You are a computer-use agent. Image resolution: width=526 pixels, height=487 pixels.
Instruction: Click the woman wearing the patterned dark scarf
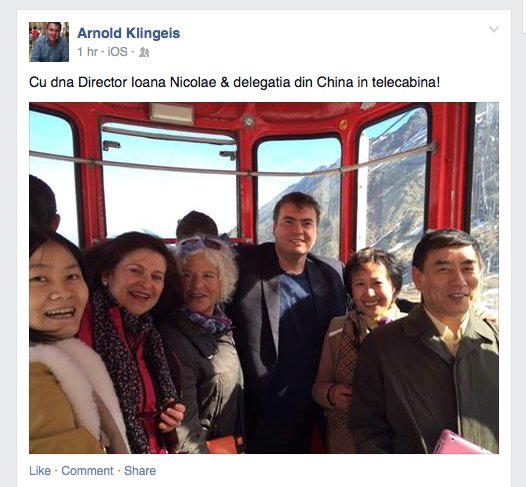point(133,339)
